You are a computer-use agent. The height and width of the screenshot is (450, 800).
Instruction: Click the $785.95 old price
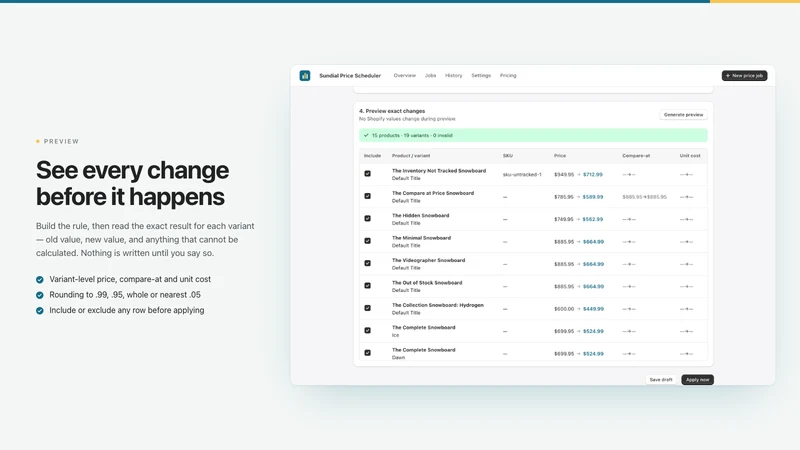tap(564, 197)
